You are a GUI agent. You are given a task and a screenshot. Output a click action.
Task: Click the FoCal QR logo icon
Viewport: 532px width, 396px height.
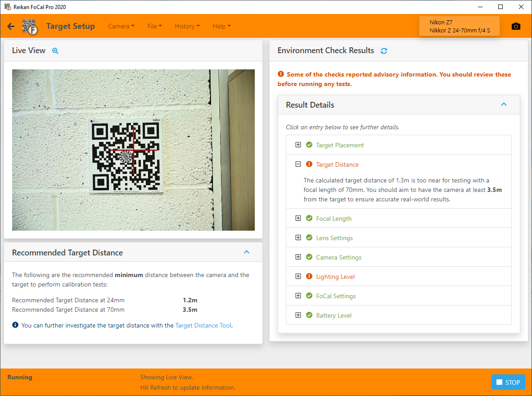[x=30, y=27]
